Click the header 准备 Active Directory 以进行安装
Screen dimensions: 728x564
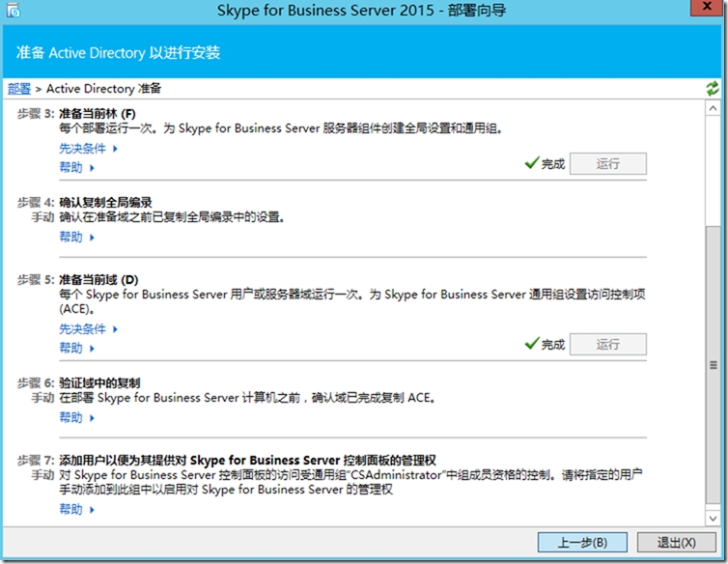(x=119, y=52)
